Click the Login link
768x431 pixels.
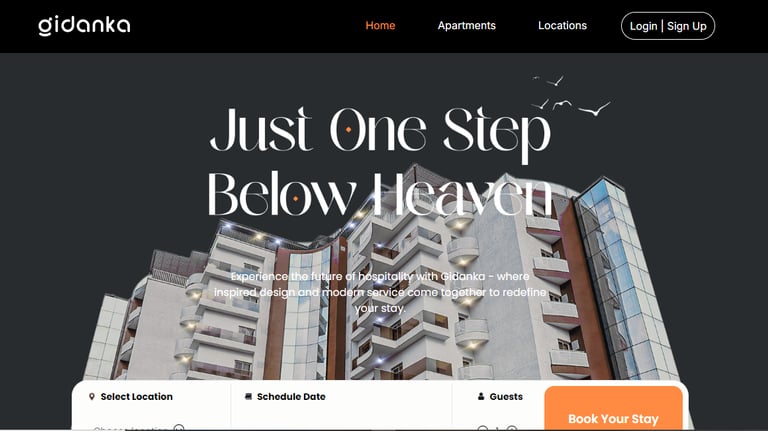click(x=643, y=26)
